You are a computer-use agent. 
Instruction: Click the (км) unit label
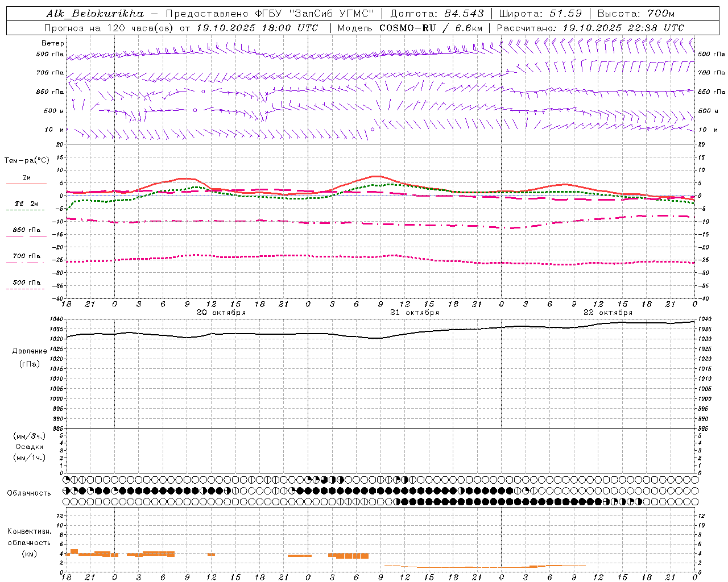pos(29,554)
